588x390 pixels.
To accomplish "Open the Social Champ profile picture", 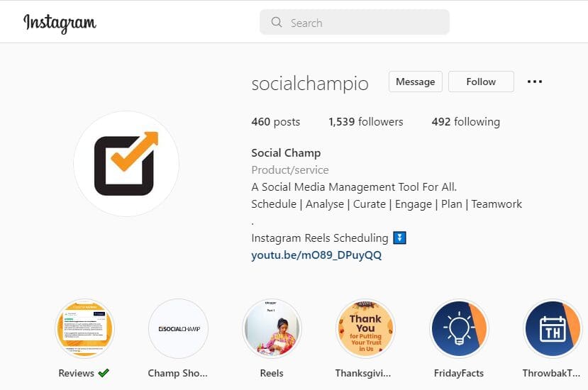I will (x=126, y=164).
